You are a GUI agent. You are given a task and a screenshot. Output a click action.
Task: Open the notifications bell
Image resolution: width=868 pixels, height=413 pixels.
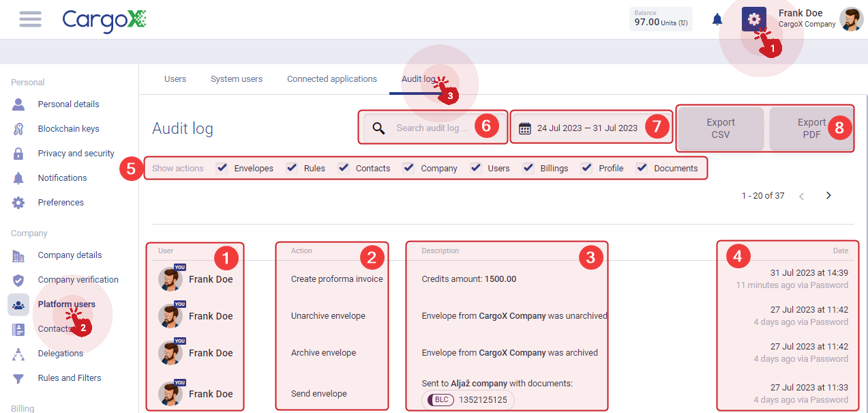point(717,19)
